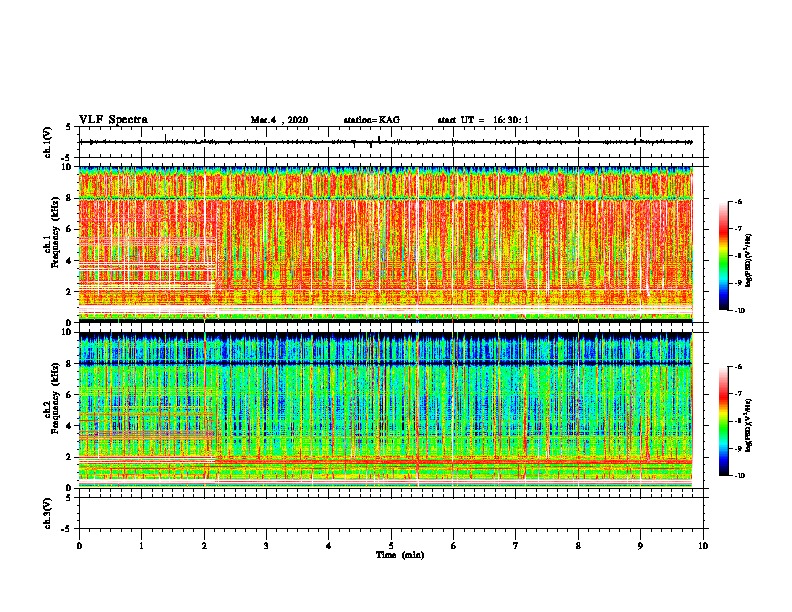Click the "station=KAG" header label
This screenshot has height=612, width=792.
371,120
